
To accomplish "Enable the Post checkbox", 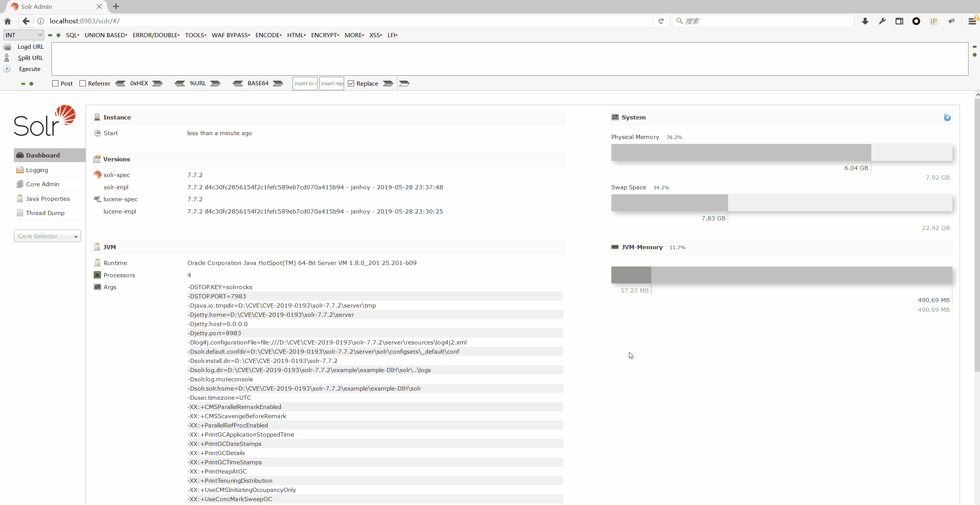I will click(x=55, y=83).
